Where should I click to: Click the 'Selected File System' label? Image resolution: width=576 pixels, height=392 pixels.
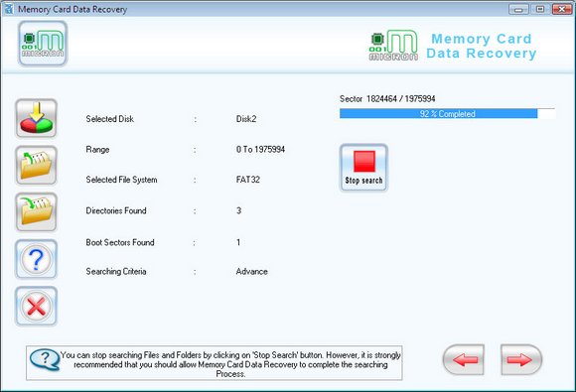121,180
